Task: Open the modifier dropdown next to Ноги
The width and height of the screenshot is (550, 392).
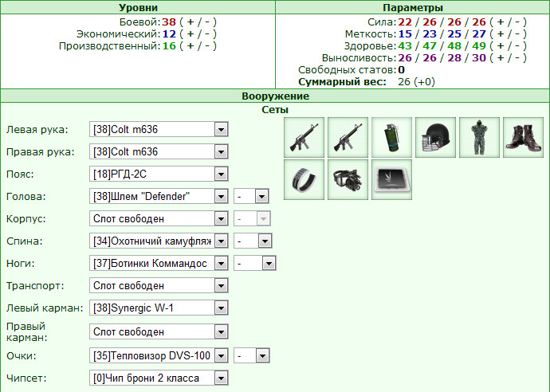Action: 255,263
